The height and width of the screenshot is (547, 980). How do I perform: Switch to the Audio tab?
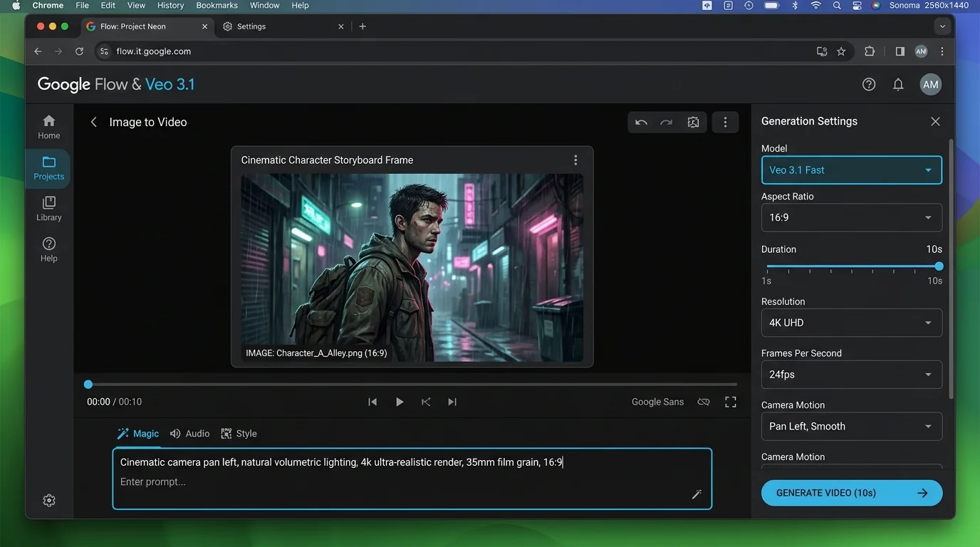(x=189, y=434)
